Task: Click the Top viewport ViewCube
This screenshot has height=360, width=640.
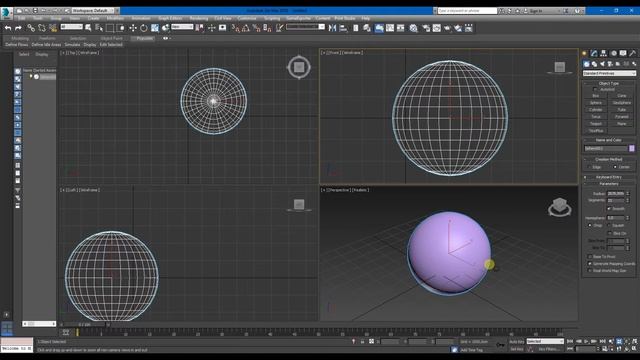Action: pos(299,67)
